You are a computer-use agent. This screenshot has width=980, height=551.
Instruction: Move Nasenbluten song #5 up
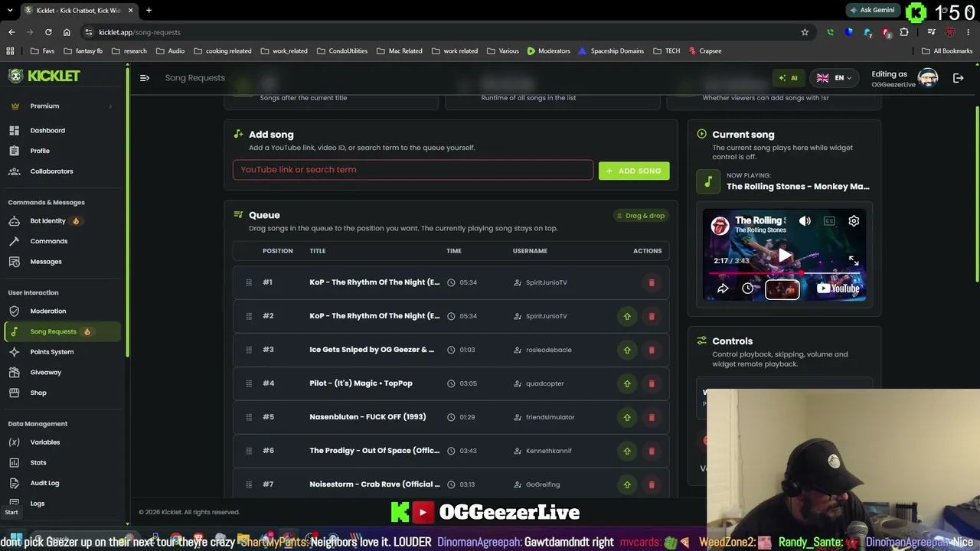click(x=627, y=417)
